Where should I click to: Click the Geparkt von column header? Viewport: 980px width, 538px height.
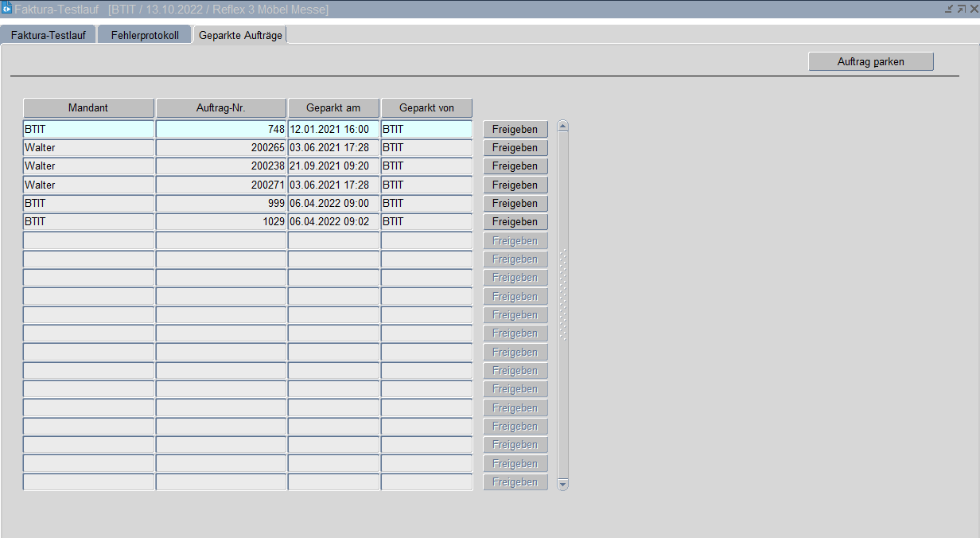pos(426,107)
